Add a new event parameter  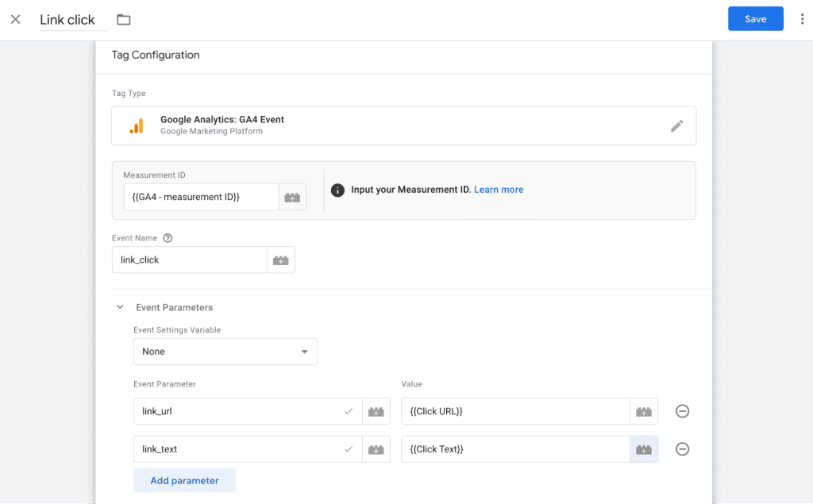(184, 480)
